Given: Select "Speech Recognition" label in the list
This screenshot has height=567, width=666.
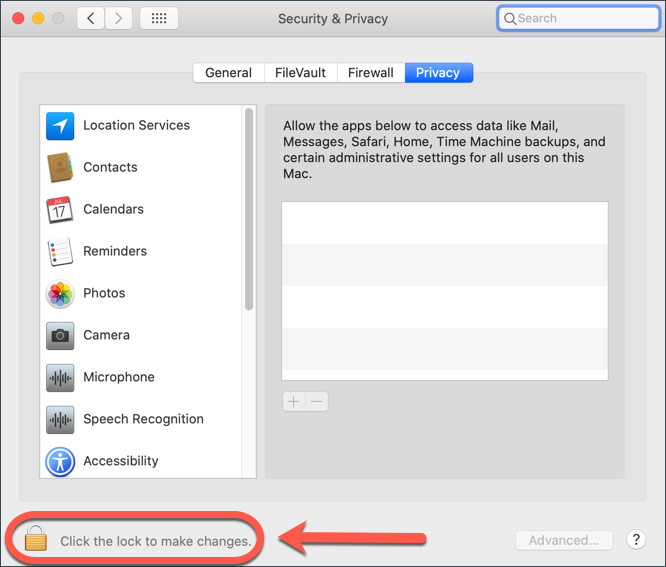Looking at the screenshot, I should [144, 419].
